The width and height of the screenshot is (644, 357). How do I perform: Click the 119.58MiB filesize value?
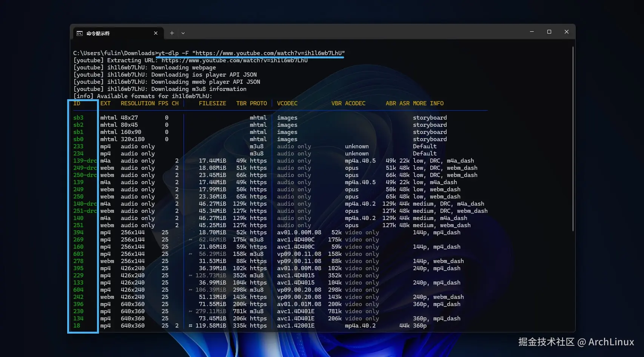211,326
